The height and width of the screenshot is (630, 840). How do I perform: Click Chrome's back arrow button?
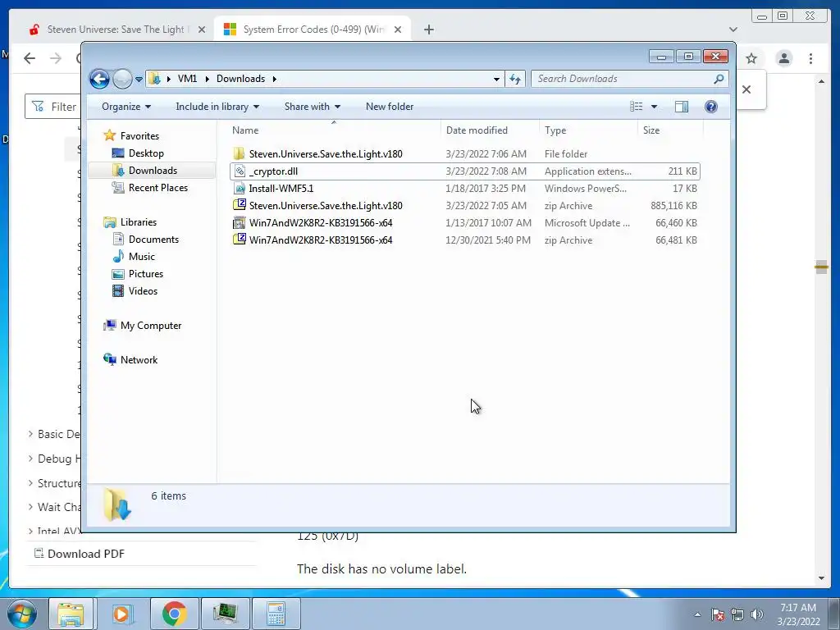(x=30, y=58)
